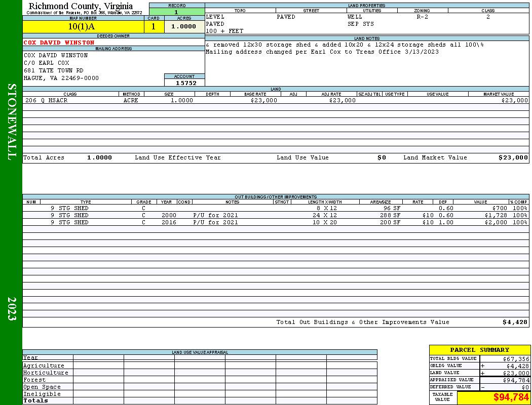Click address line 681 TATE TOWN RD
532x405 pixels.
(x=53, y=70)
